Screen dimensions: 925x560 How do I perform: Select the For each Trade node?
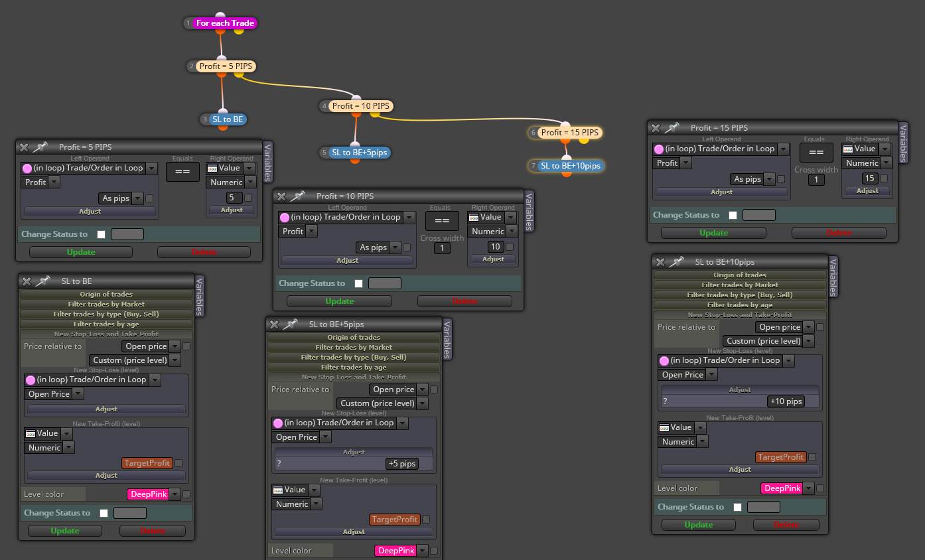point(225,23)
